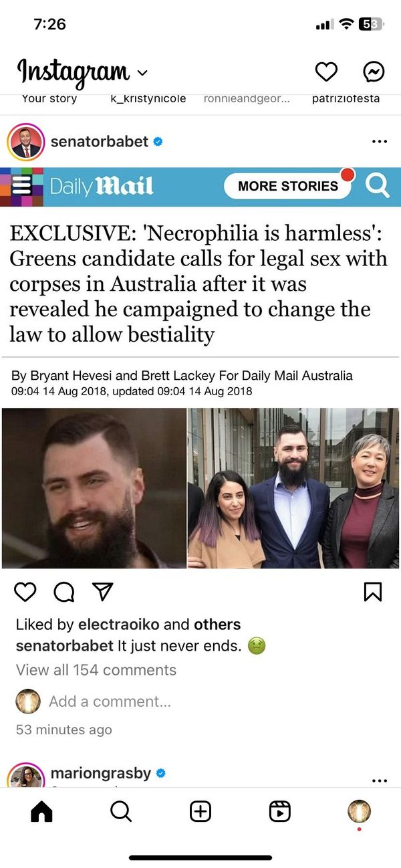The image size is (401, 868).
Task: Open notifications heart icon in header
Action: coord(326,71)
